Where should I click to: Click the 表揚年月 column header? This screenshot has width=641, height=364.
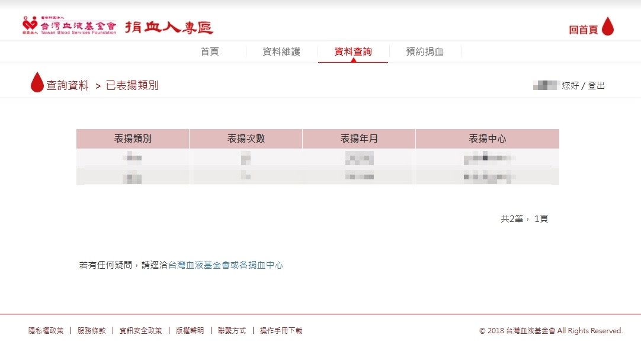coord(359,139)
